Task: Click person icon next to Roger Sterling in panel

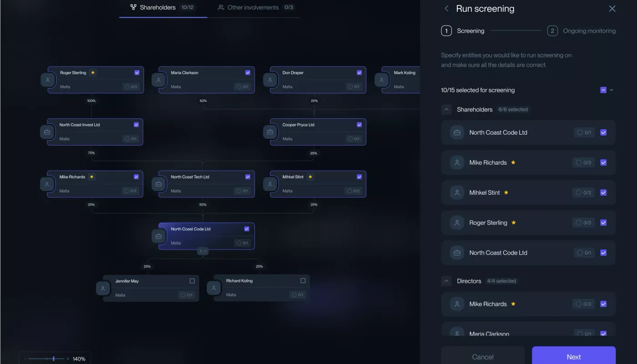Action: [x=457, y=222]
